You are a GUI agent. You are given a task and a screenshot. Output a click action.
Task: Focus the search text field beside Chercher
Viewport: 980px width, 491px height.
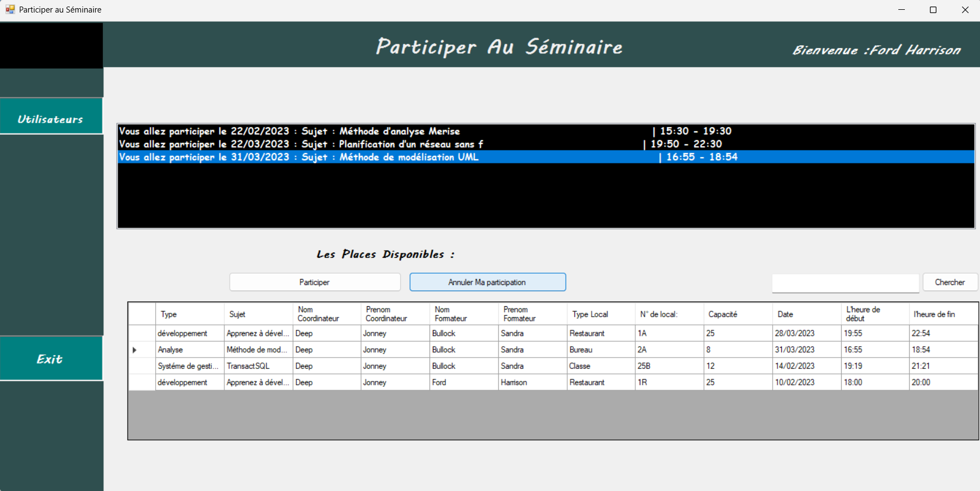[846, 283]
